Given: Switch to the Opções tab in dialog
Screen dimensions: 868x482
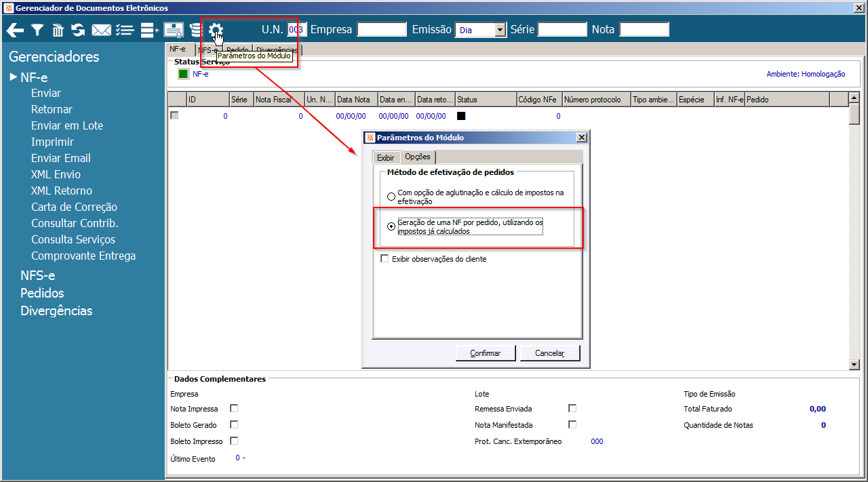Looking at the screenshot, I should 417,156.
